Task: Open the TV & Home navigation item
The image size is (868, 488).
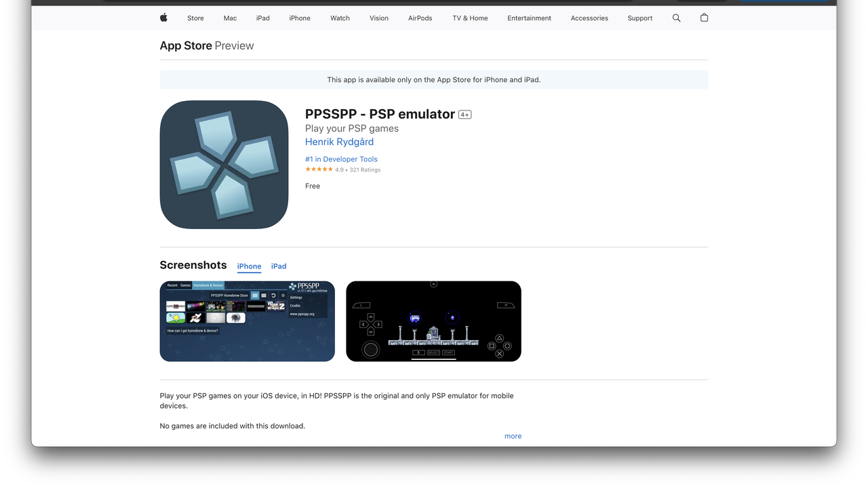Action: click(x=470, y=18)
